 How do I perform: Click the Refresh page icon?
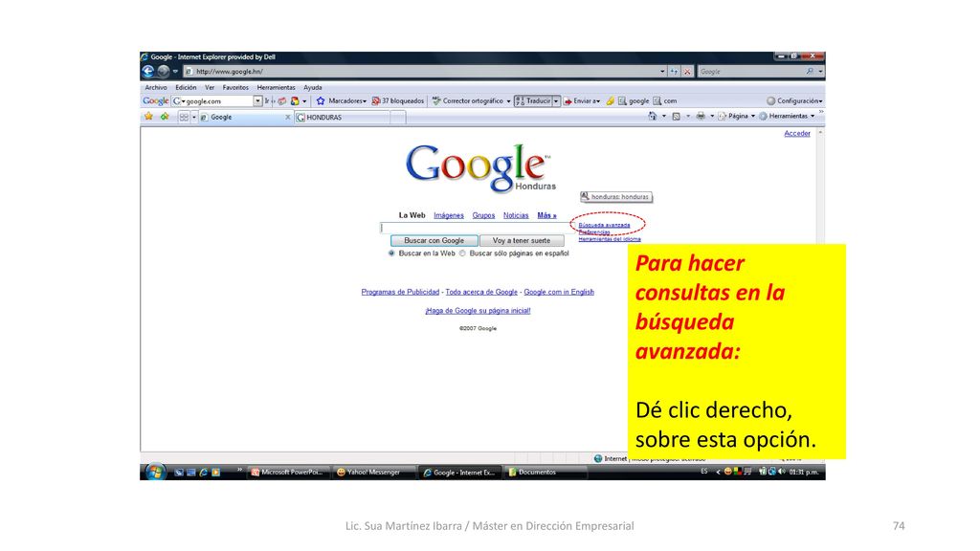[675, 71]
